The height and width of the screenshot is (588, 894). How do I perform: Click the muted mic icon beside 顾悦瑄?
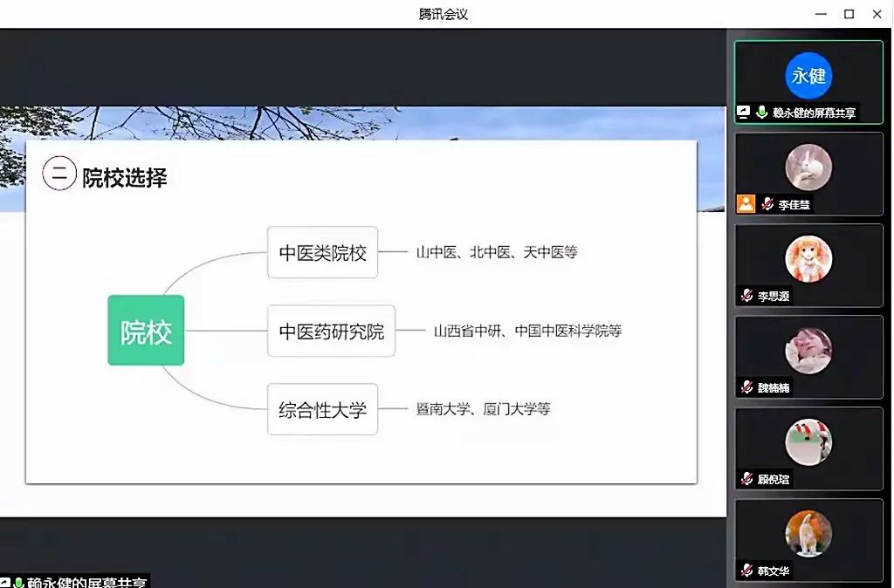click(x=746, y=479)
